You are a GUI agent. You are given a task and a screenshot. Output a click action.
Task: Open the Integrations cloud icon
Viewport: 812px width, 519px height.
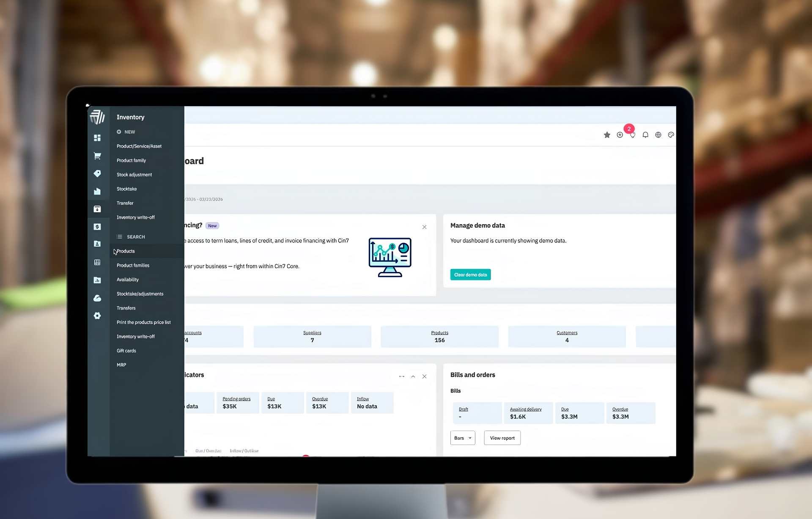(97, 298)
